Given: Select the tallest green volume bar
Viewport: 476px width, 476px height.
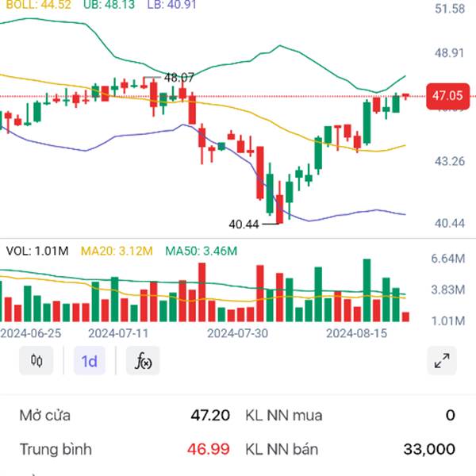Looking at the screenshot, I should 367,290.
